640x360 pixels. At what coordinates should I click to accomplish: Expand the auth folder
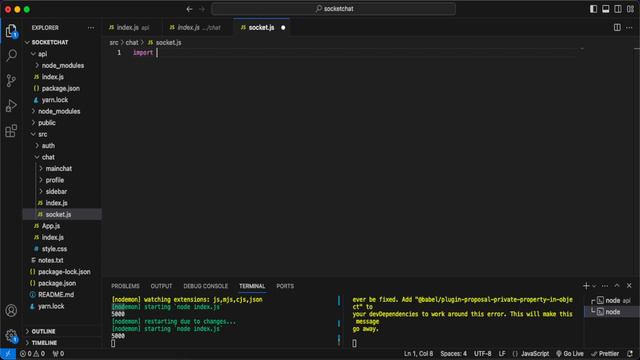(62, 145)
